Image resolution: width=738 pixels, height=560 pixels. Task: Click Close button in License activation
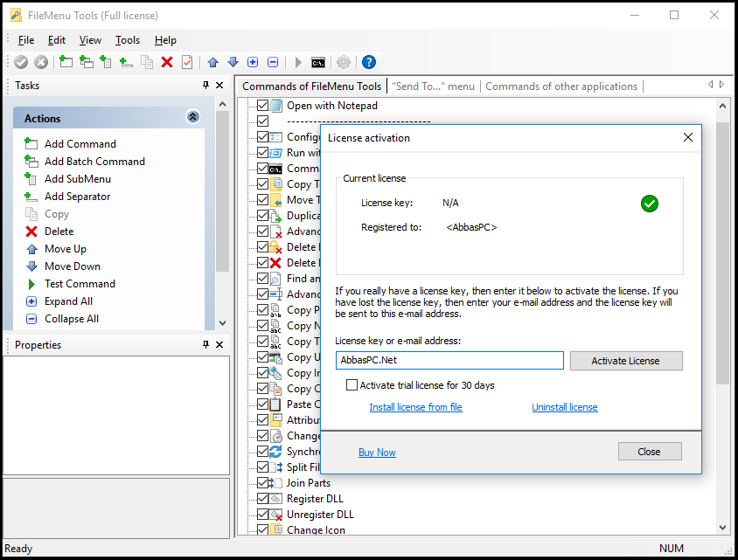(650, 452)
